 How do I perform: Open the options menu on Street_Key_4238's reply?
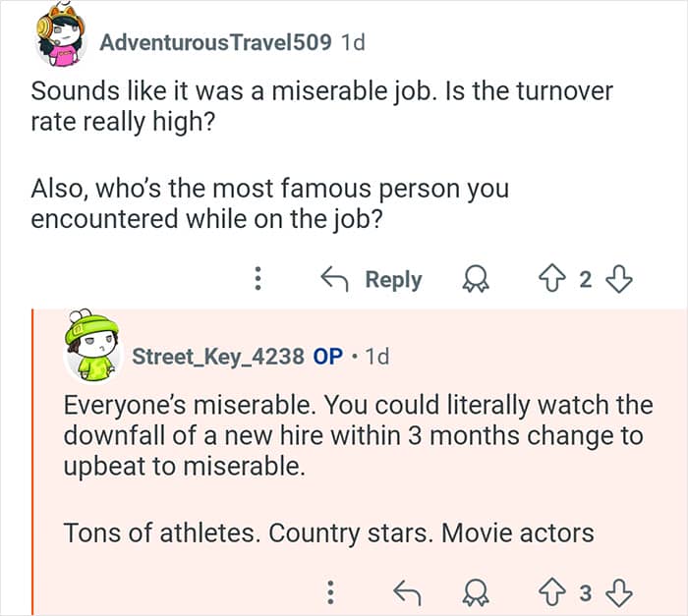coord(330,591)
